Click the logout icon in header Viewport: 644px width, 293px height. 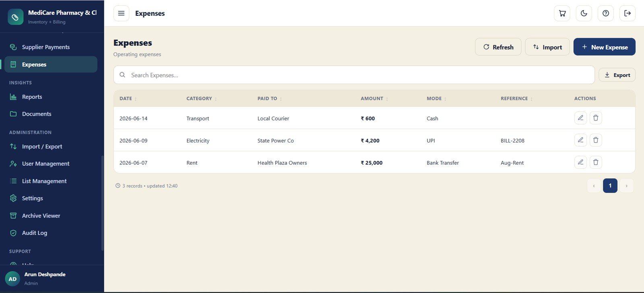tap(627, 13)
